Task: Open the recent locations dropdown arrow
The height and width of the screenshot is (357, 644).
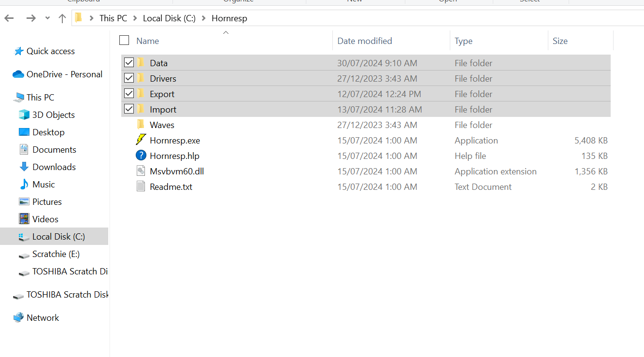Action: (47, 18)
